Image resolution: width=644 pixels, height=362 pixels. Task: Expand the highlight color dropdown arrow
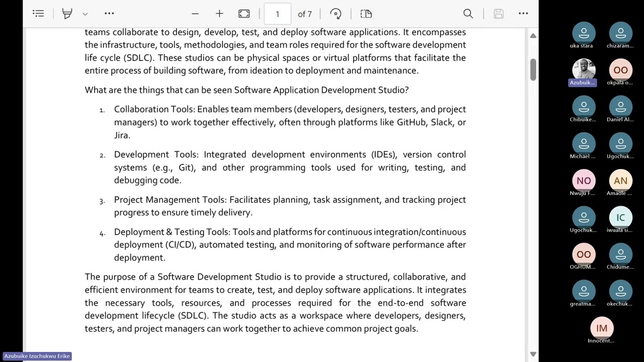(x=85, y=14)
